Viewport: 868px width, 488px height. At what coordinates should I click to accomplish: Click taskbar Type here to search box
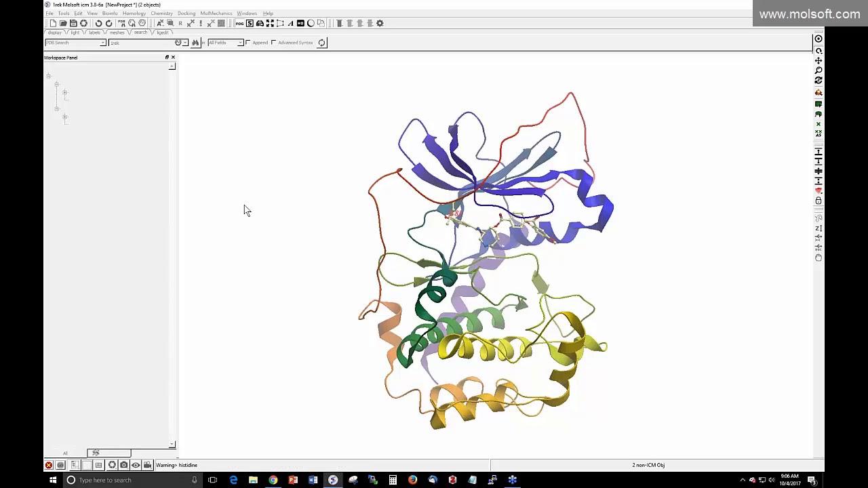[x=132, y=480]
